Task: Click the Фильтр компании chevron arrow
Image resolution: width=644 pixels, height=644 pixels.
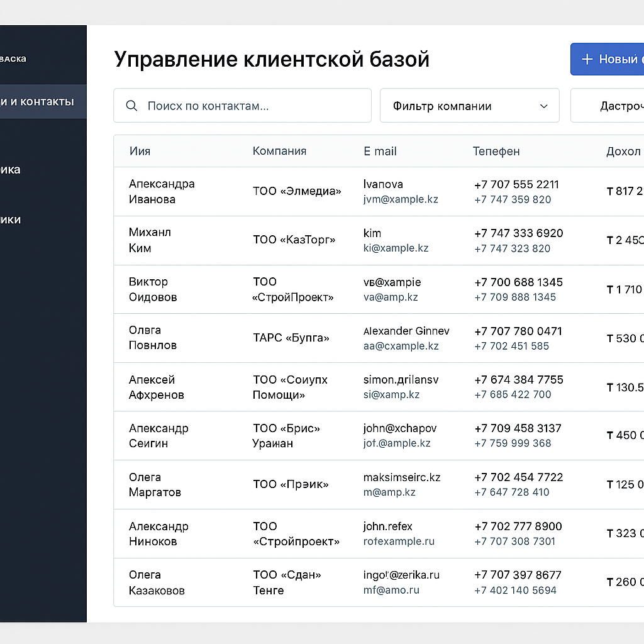Action: pyautogui.click(x=544, y=106)
